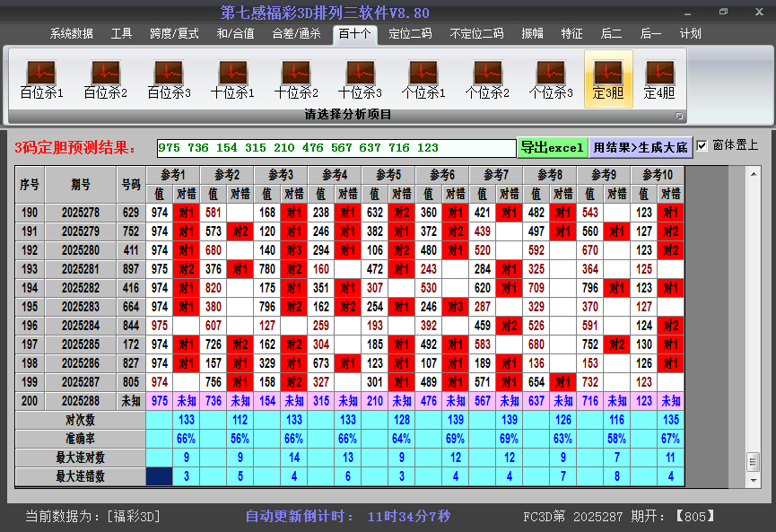This screenshot has height=532, width=776.
Task: Click the 3码定胆 prediction results text field
Action: pyautogui.click(x=336, y=147)
